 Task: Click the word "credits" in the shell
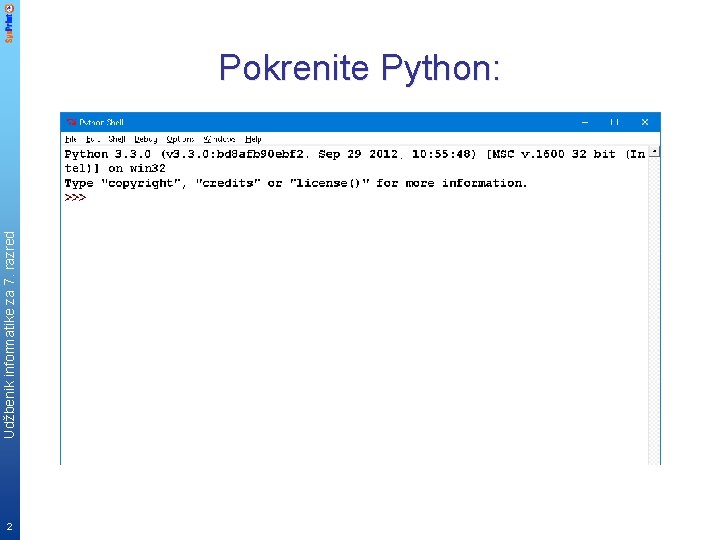tap(228, 183)
